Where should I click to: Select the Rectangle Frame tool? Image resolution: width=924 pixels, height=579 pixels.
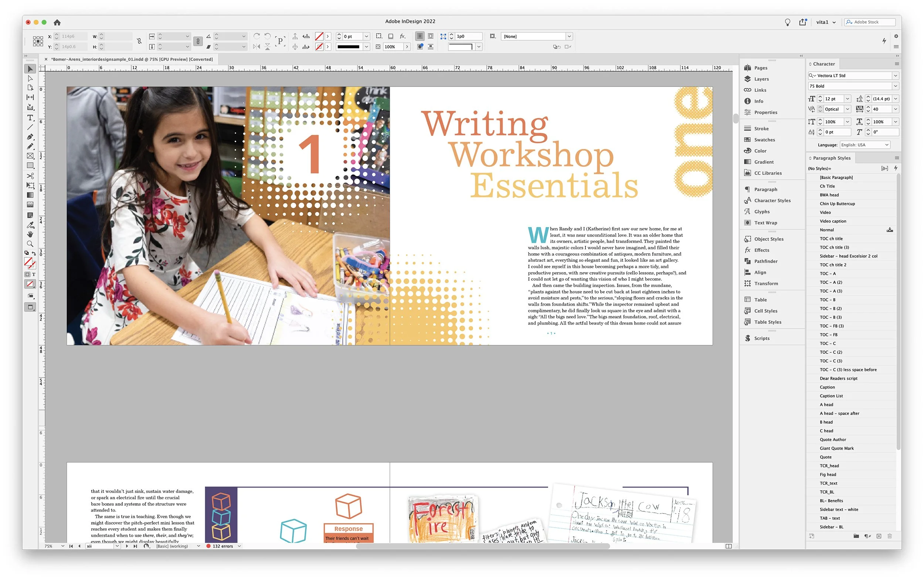30,156
